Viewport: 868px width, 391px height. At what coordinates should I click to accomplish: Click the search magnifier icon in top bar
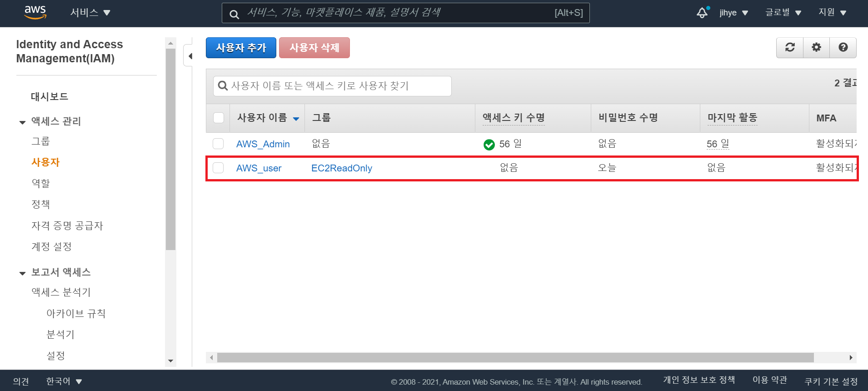pyautogui.click(x=234, y=14)
